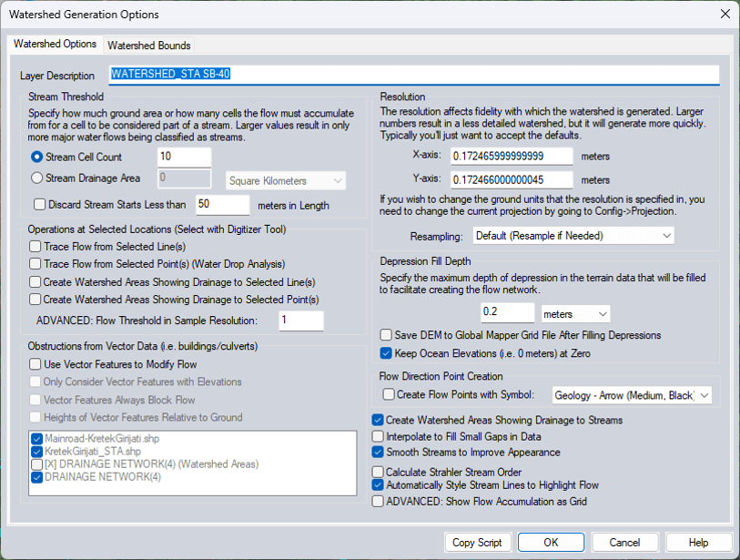
Task: Check Trace Flow from Selected Line(s)
Action: [35, 246]
